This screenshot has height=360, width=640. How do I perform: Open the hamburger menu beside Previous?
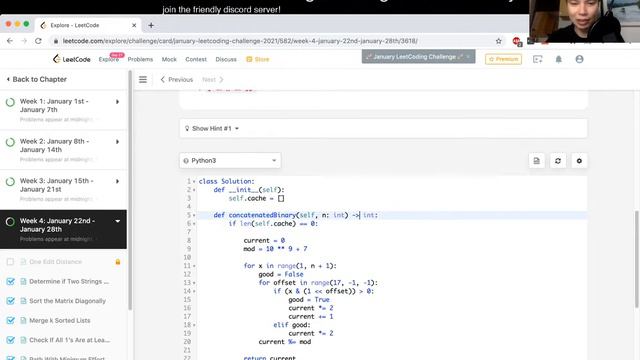click(x=142, y=80)
